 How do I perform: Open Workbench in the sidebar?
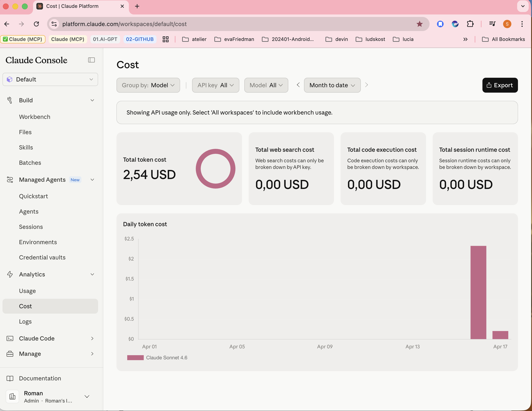pos(34,117)
